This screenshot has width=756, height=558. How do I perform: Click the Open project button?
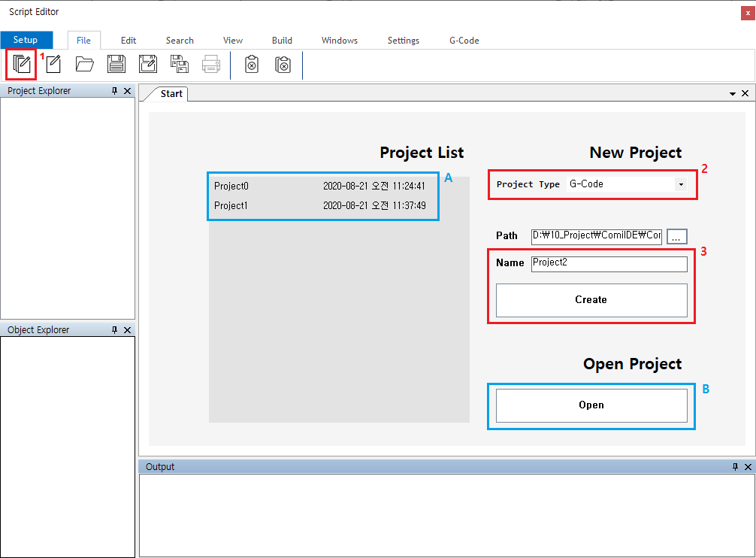pos(591,405)
